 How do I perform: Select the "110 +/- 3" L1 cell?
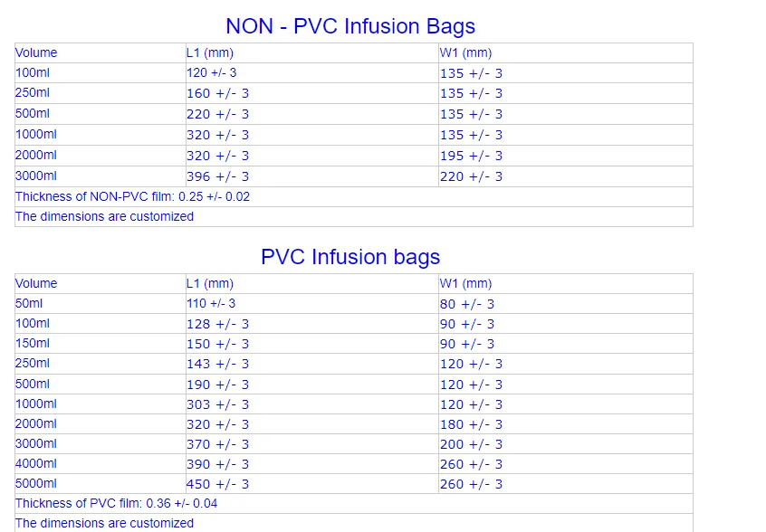(x=211, y=304)
